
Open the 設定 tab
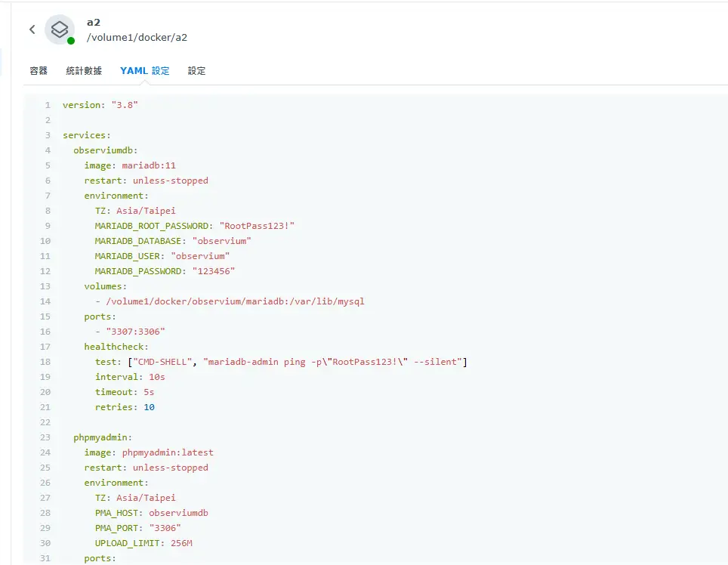(197, 70)
